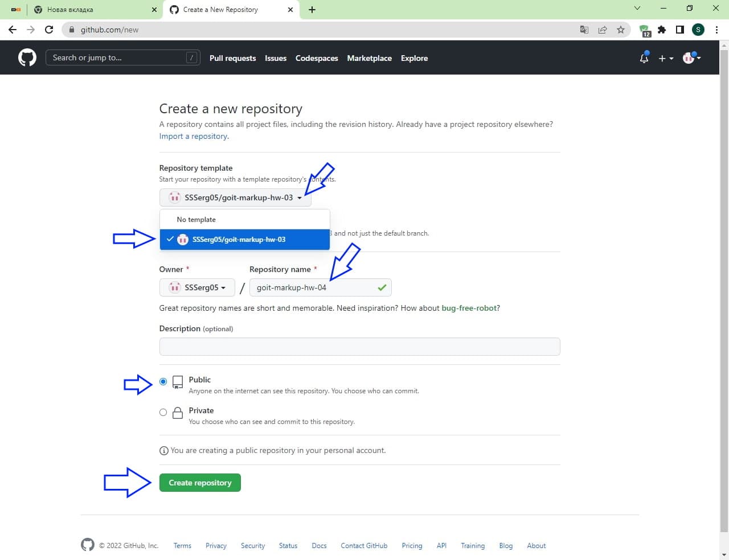Select SSSerg05/goit-markup-hw-03 template option
The image size is (729, 560).
point(245,240)
